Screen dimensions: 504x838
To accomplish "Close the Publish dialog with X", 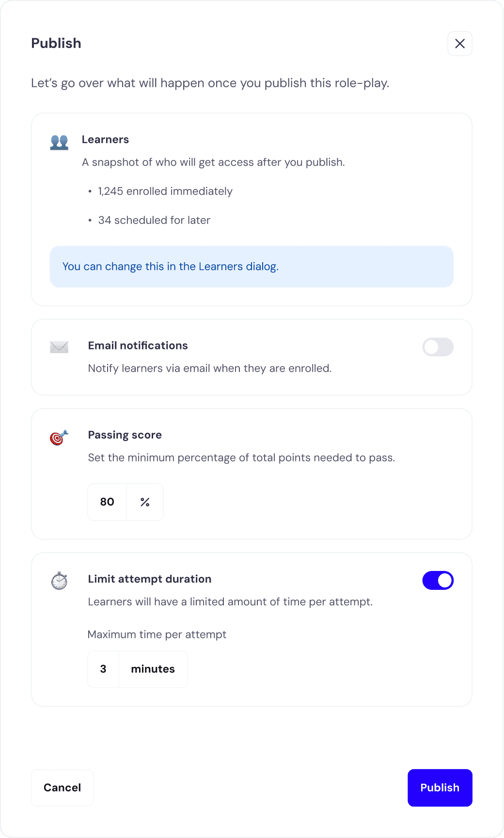I will click(x=460, y=44).
